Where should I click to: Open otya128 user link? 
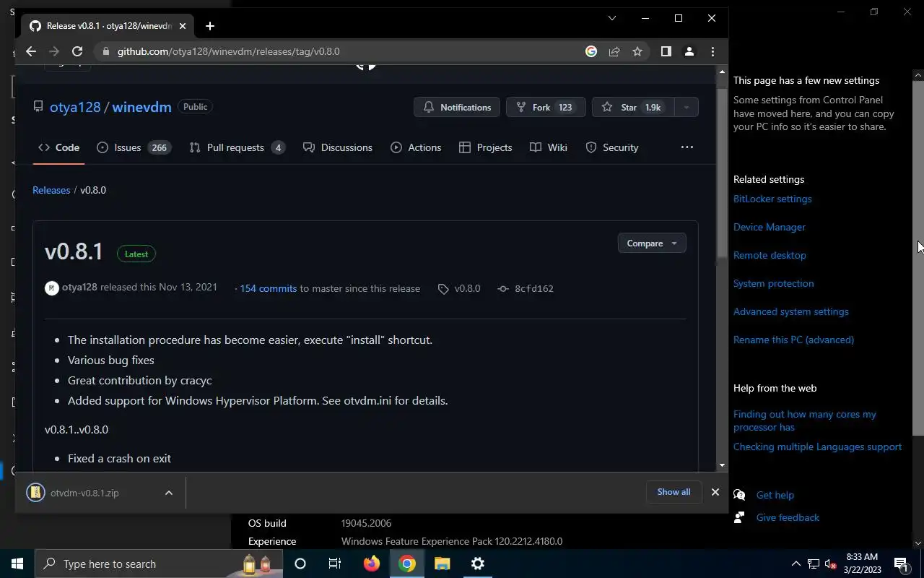[75, 107]
